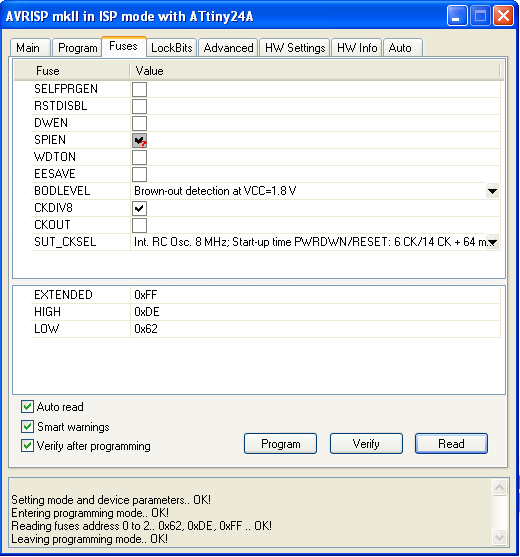
Task: Disable the Auto read option
Action: click(27, 407)
